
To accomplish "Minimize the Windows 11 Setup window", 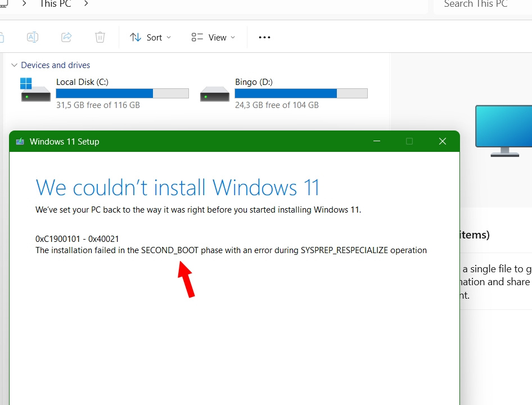I will pyautogui.click(x=377, y=141).
